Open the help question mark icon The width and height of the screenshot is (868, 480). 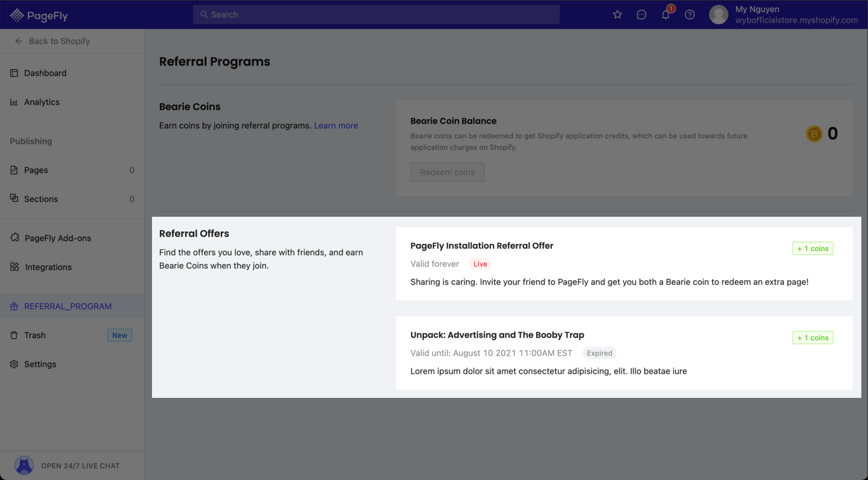(x=689, y=14)
